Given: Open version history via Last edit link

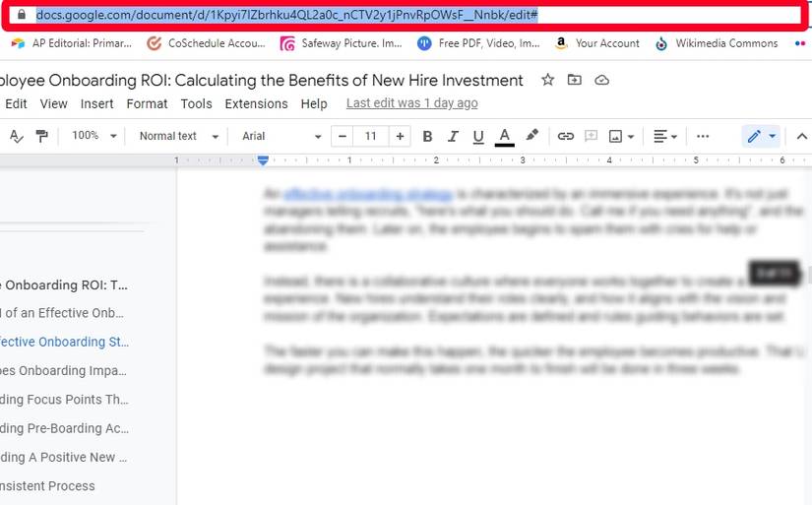Looking at the screenshot, I should 412,103.
